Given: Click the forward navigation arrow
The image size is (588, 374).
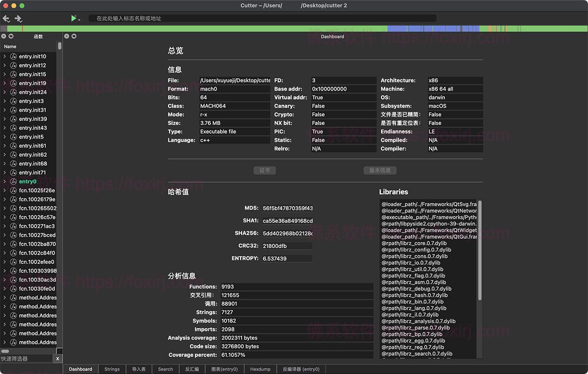Looking at the screenshot, I should point(18,19).
